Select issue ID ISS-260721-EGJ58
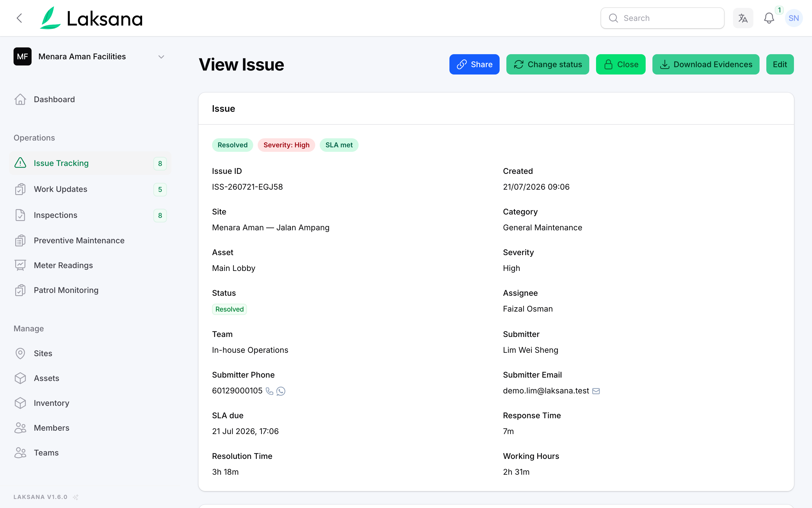Image resolution: width=812 pixels, height=508 pixels. [x=247, y=187]
